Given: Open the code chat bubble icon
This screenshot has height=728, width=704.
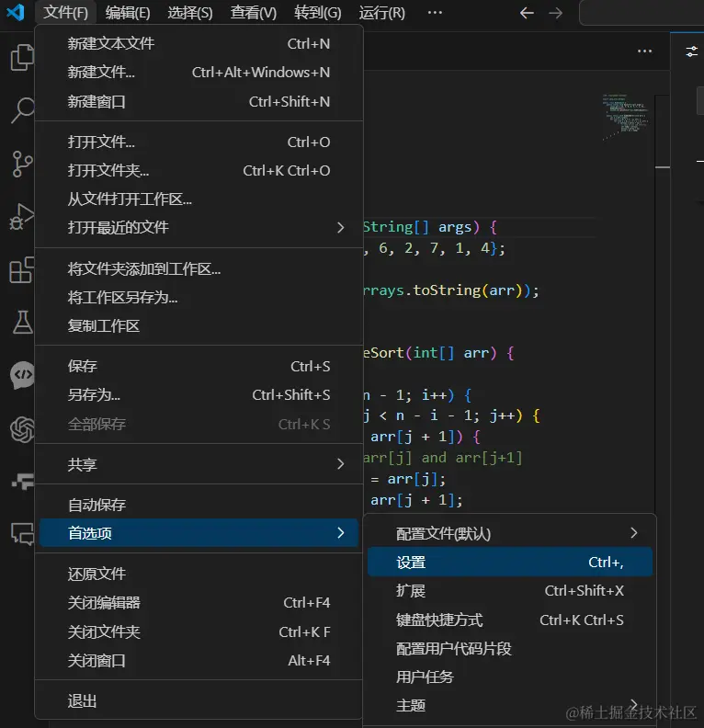Looking at the screenshot, I should pos(22,375).
